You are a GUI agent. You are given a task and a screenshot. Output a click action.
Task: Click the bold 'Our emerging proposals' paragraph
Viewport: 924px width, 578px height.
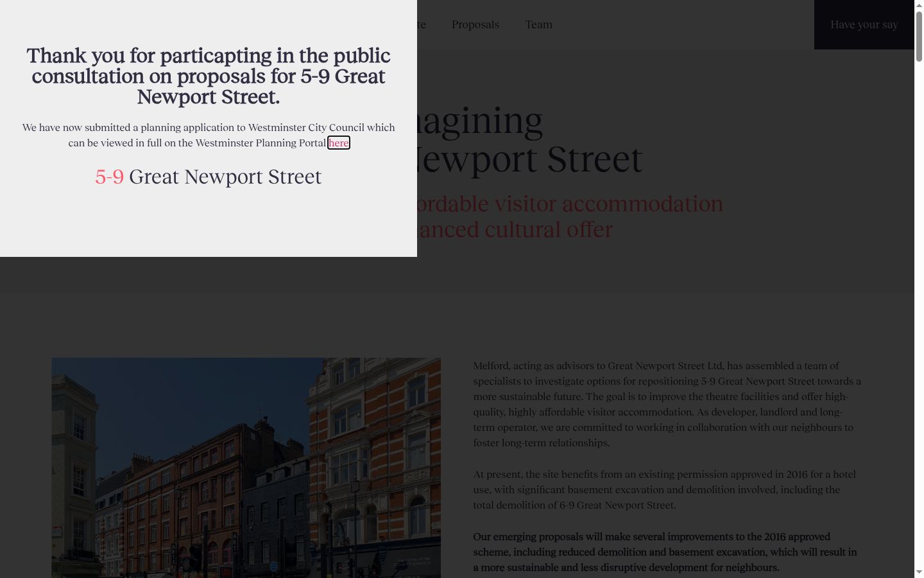tap(665, 552)
